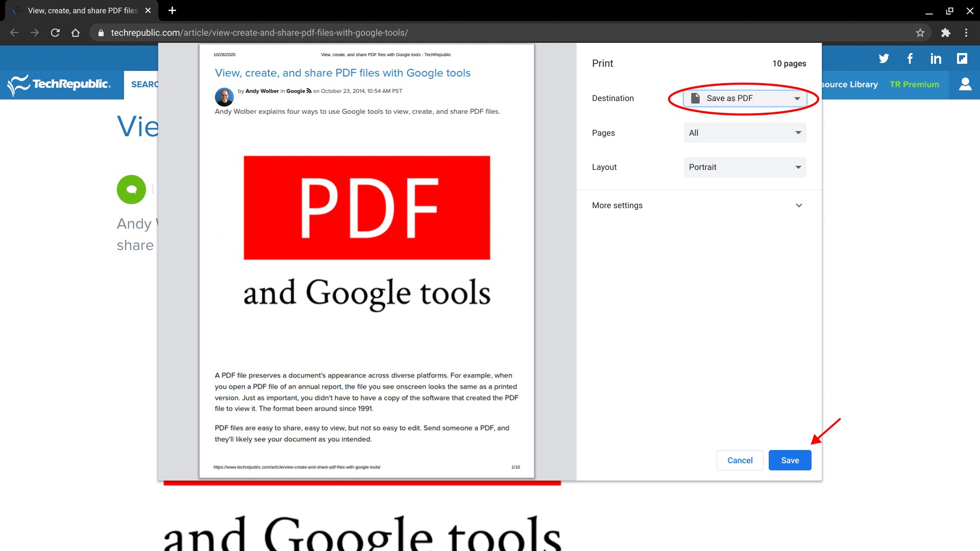The height and width of the screenshot is (551, 980).
Task: Open the Resource Library menu item
Action: point(849,84)
